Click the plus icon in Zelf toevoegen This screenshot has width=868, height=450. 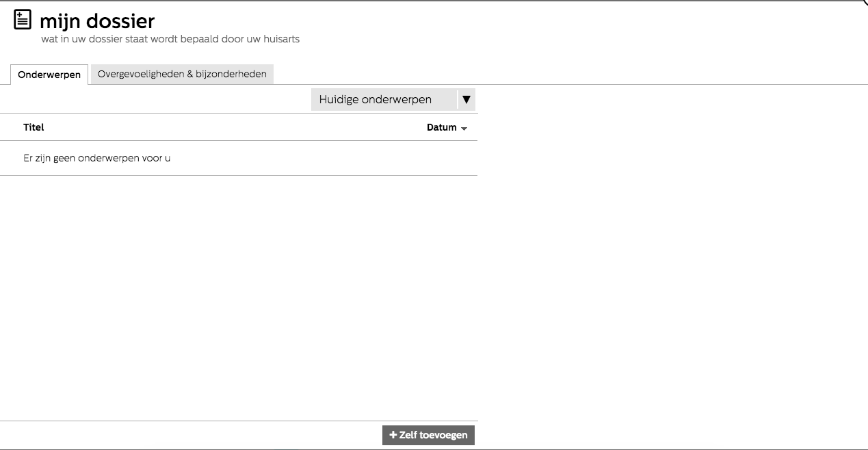tap(393, 435)
